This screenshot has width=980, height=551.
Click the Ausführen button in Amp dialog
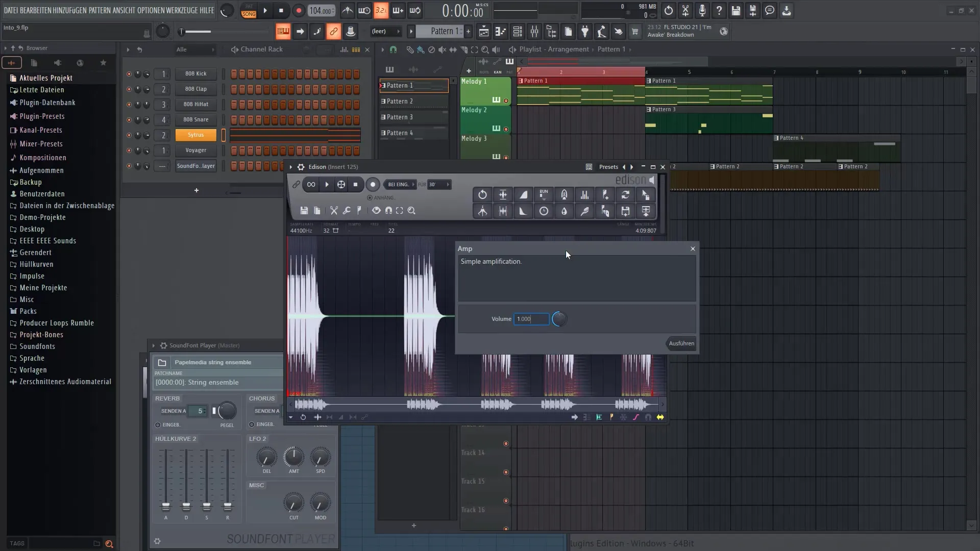681,343
